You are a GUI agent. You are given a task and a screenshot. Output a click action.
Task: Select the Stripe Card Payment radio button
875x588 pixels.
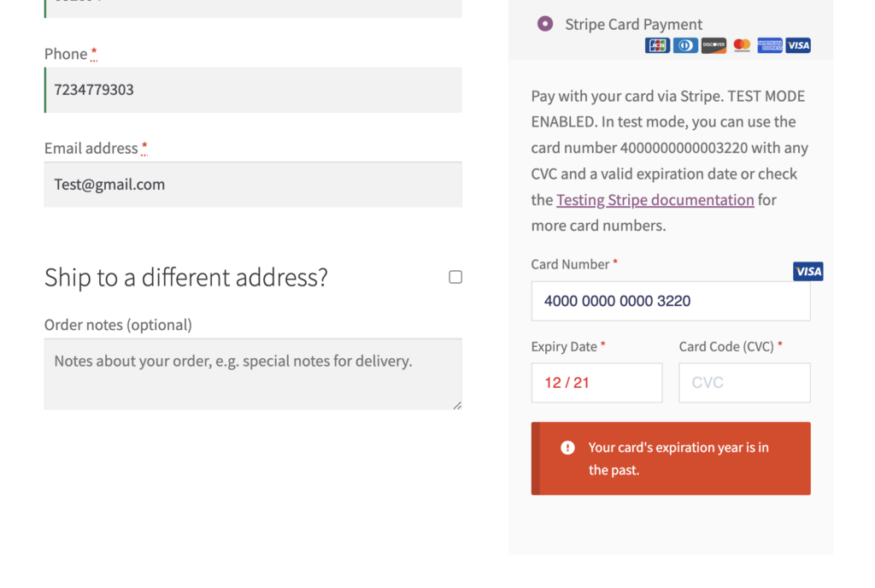[x=544, y=24]
